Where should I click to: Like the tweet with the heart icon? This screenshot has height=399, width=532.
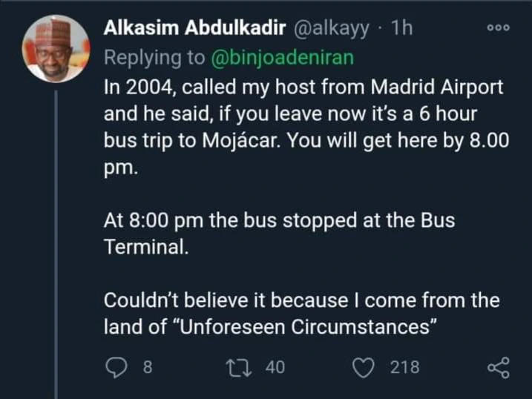coord(364,366)
